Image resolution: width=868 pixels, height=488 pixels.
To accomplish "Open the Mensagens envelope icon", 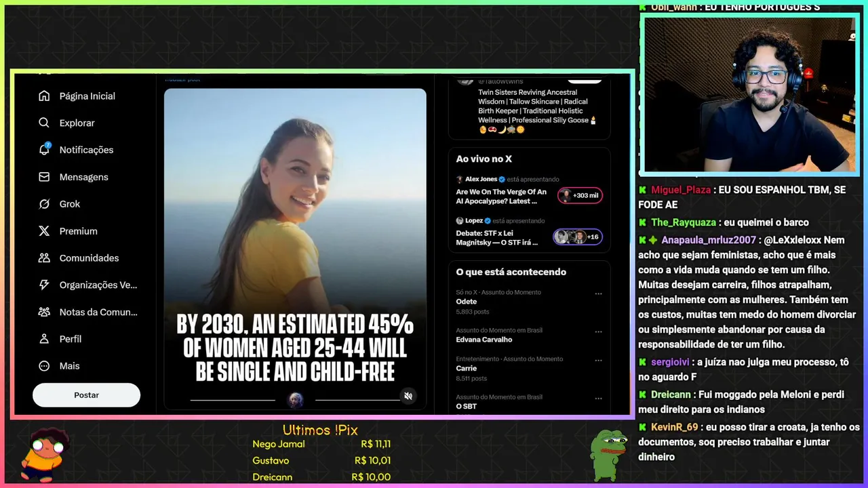I will (x=44, y=177).
